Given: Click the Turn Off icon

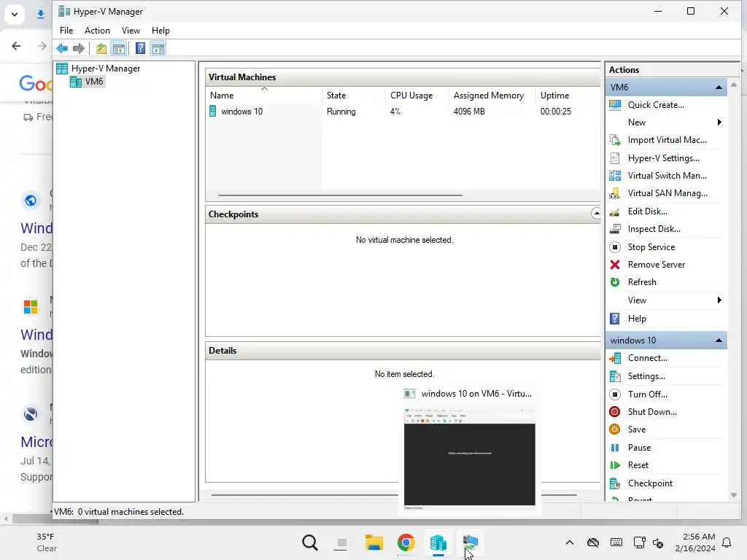Looking at the screenshot, I should click(x=615, y=394).
